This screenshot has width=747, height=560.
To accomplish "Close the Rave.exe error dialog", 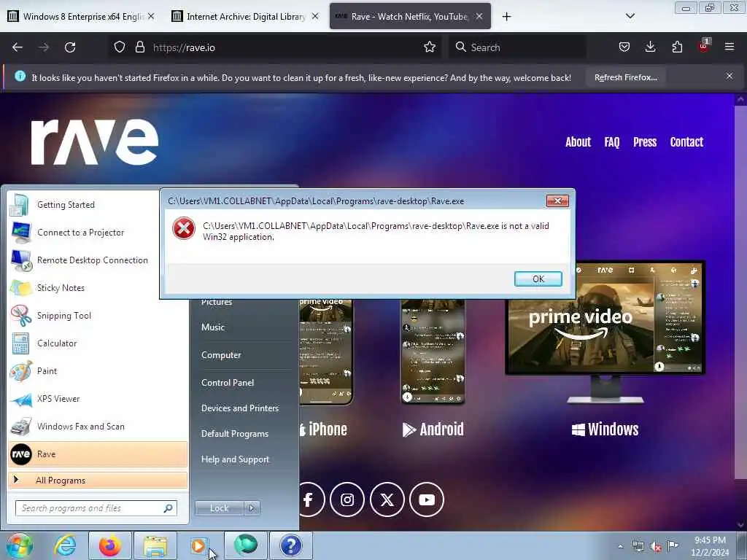I will [557, 201].
